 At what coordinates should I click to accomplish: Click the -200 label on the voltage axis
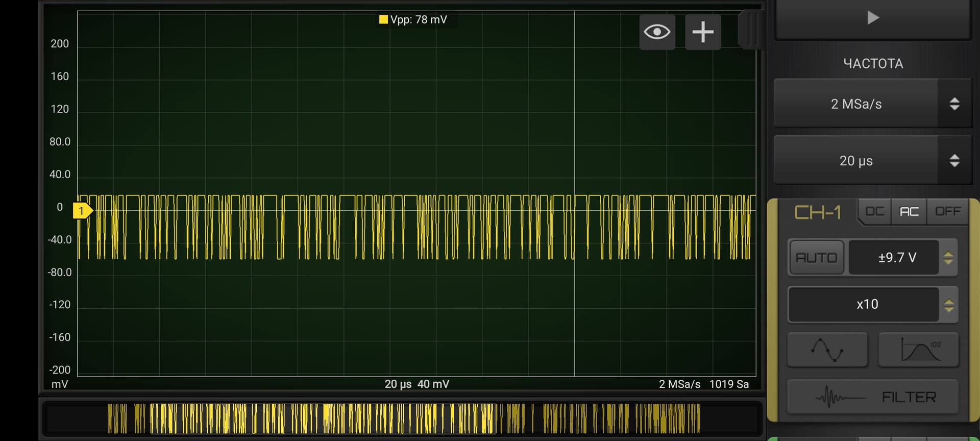pos(60,370)
